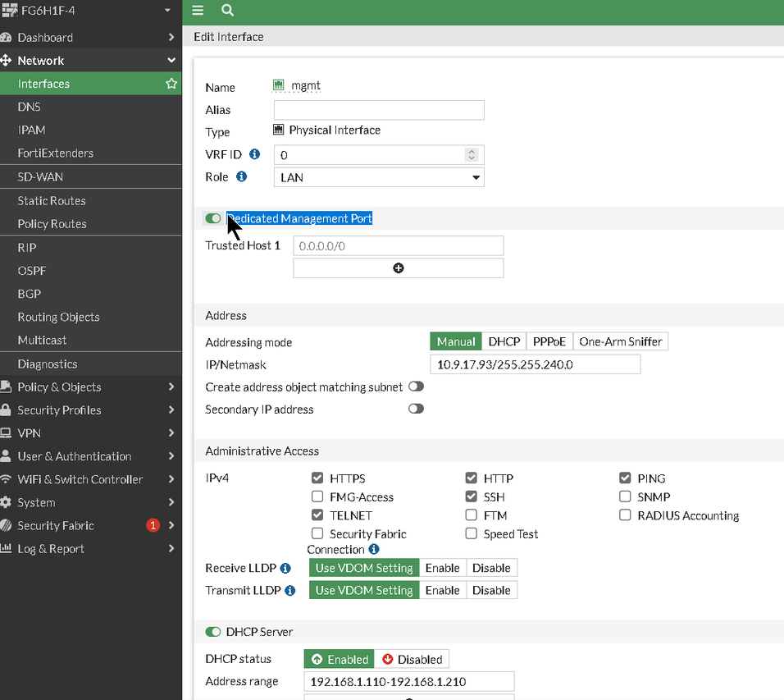Toggle the Dedicated Management Port switch
This screenshot has width=784, height=700.
tap(213, 218)
